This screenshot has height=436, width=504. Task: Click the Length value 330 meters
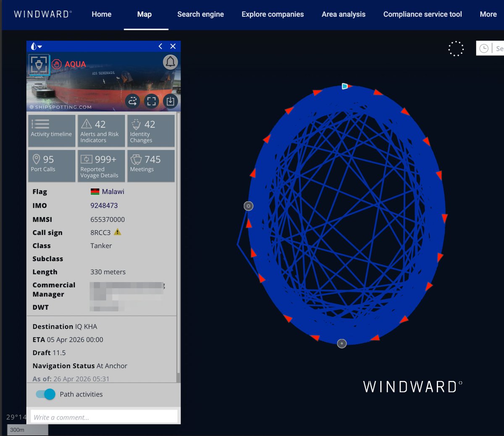point(108,272)
